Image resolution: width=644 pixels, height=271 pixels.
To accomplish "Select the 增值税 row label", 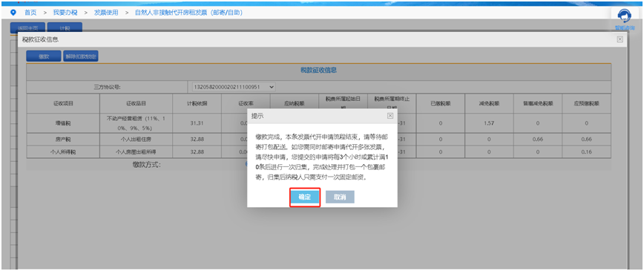I will click(x=63, y=123).
